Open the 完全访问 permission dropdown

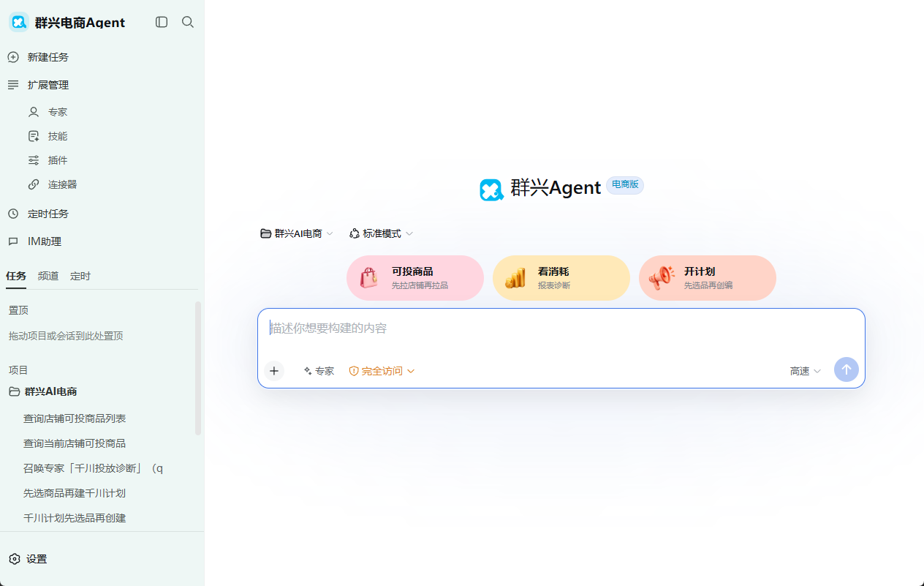(x=382, y=371)
